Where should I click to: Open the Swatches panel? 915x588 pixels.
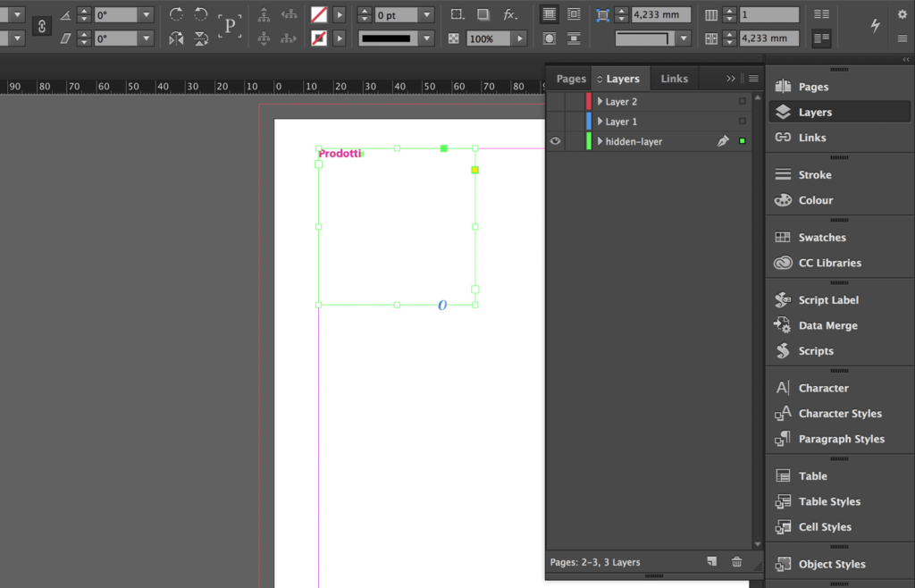click(839, 237)
